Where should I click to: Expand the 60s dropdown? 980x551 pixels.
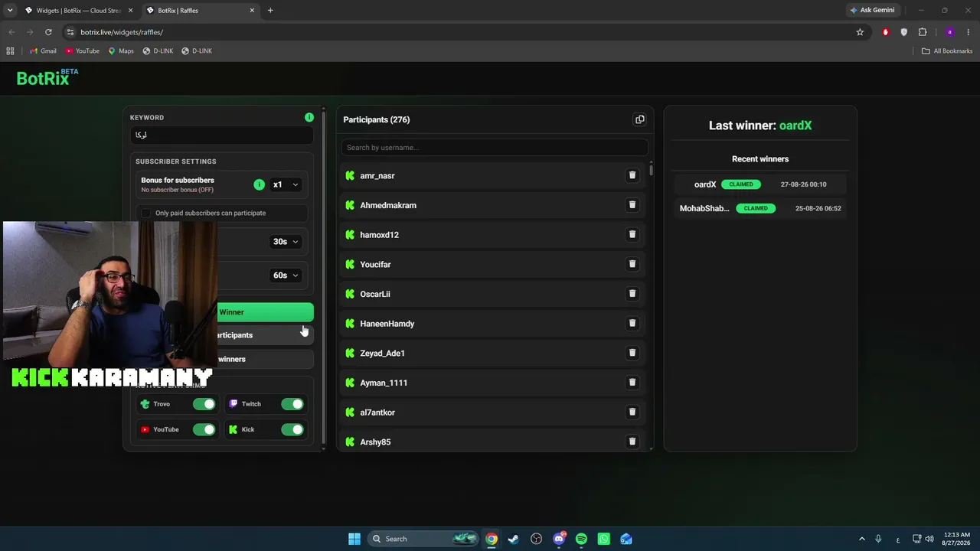tap(286, 275)
